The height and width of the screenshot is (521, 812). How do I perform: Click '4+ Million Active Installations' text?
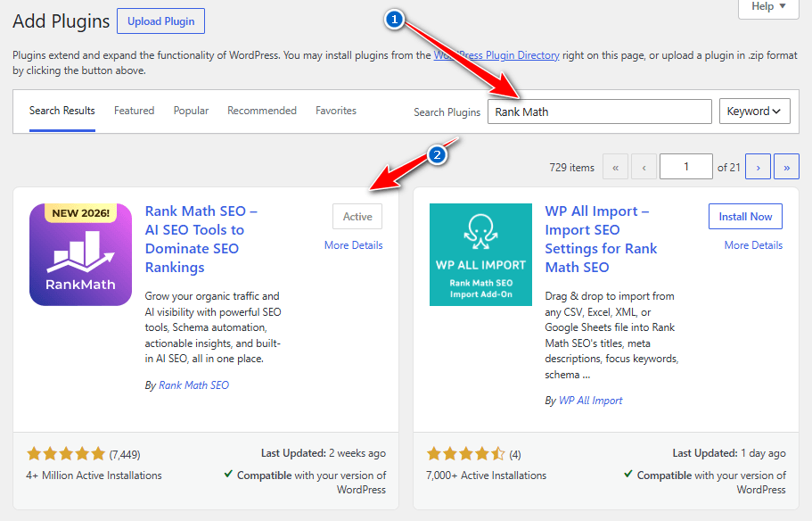[94, 476]
